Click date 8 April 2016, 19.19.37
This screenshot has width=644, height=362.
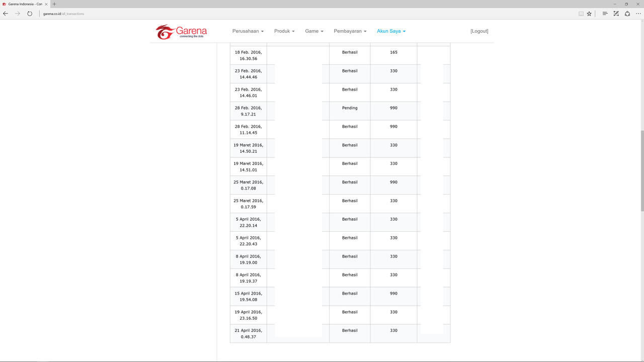248,278
